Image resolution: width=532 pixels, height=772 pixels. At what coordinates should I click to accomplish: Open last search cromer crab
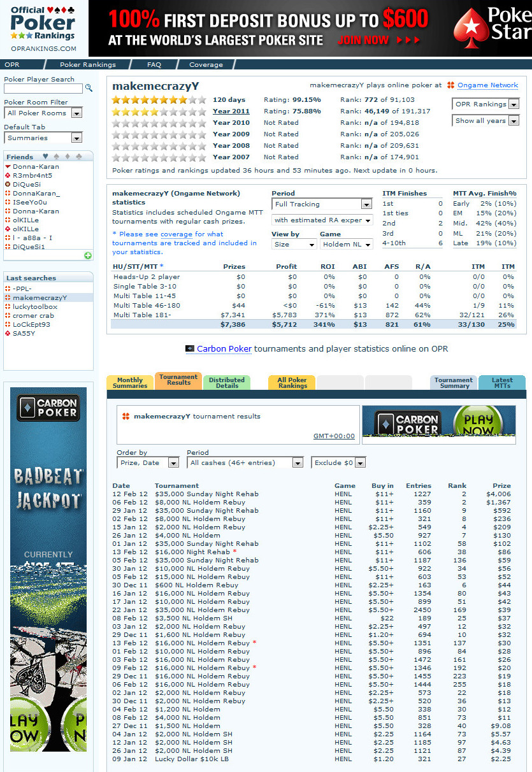point(34,315)
